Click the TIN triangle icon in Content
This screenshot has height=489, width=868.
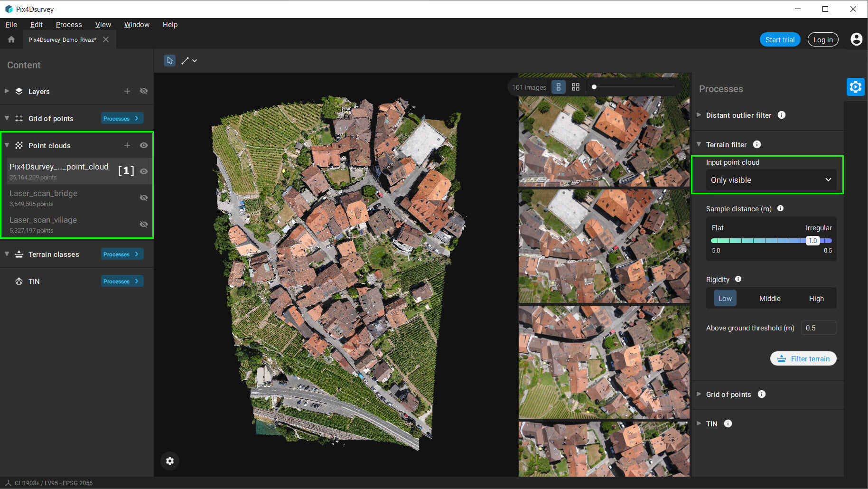19,281
